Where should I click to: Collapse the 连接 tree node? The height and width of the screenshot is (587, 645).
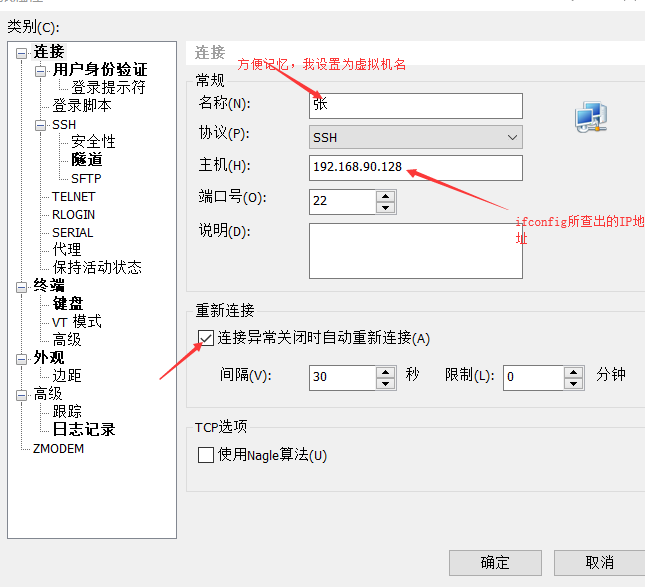click(21, 53)
